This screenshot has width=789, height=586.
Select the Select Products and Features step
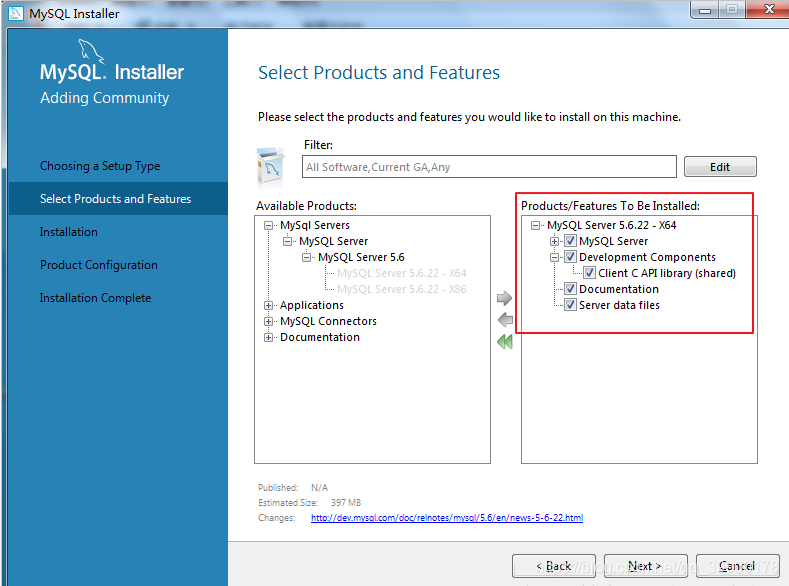pos(116,199)
